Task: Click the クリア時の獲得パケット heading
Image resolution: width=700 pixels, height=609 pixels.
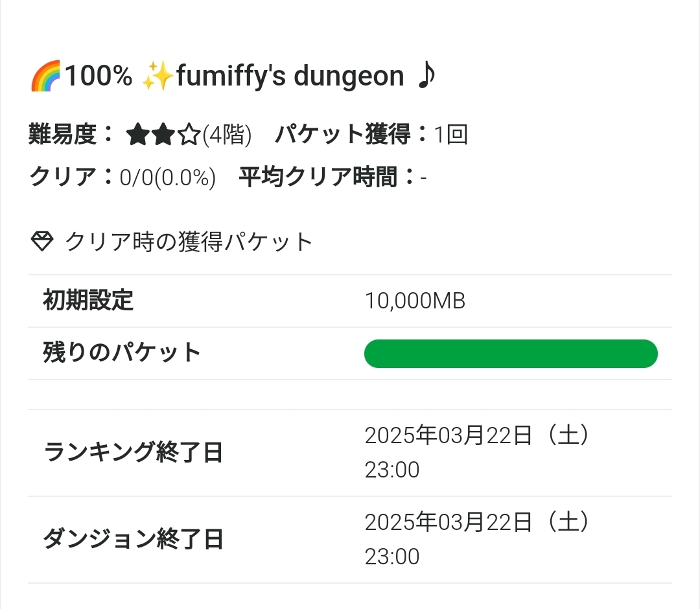Action: pos(189,242)
